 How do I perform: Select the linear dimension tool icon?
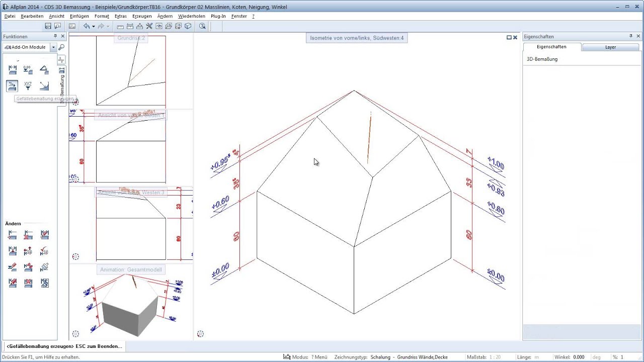pos(13,70)
